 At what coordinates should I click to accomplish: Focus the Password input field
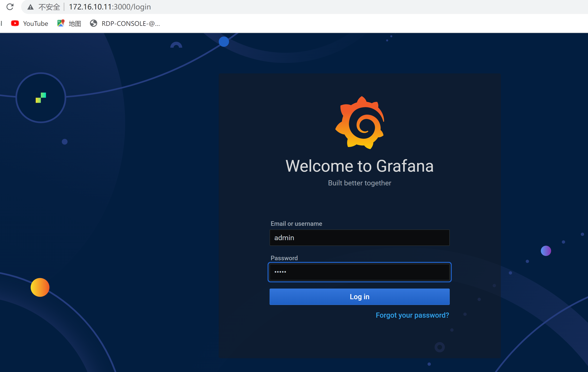[359, 272]
